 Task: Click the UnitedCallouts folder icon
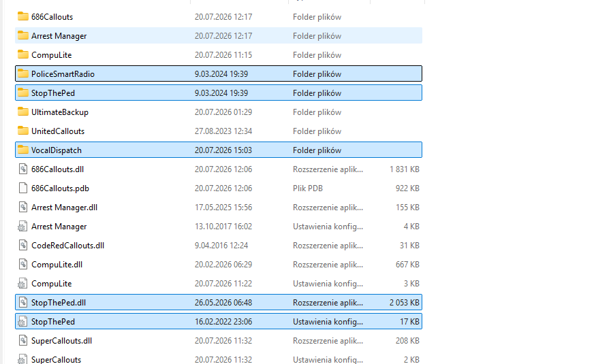[x=22, y=131]
